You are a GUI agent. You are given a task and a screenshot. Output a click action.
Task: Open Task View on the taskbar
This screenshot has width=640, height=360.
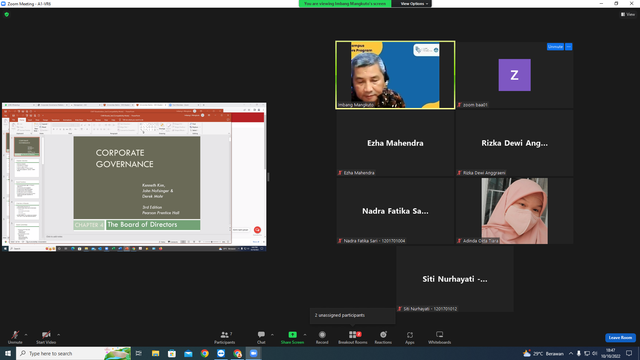[139, 353]
